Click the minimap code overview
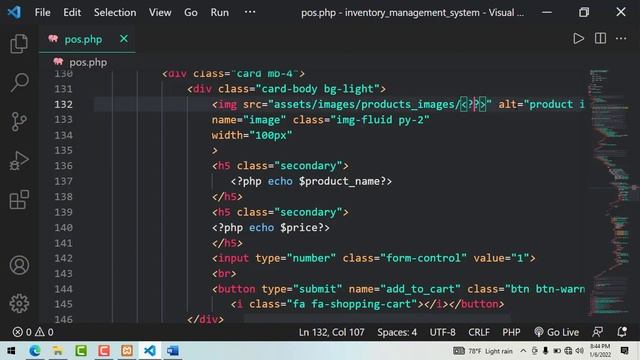The image size is (640, 360). click(x=610, y=194)
